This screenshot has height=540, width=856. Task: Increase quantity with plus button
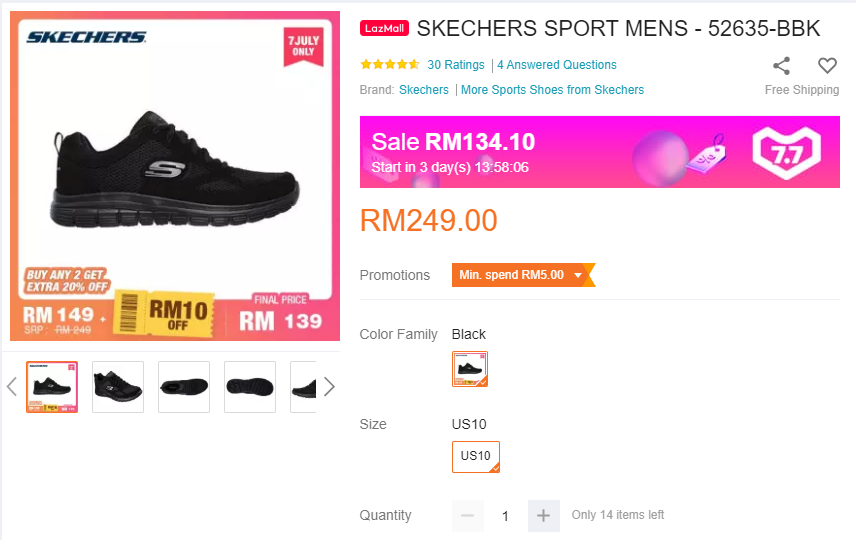pos(543,516)
